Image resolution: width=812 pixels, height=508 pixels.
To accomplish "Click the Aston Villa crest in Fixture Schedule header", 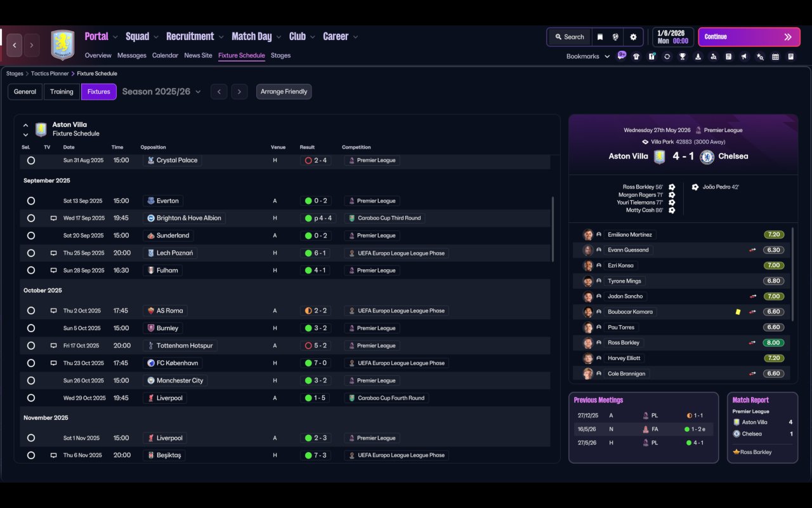I will [x=41, y=130].
